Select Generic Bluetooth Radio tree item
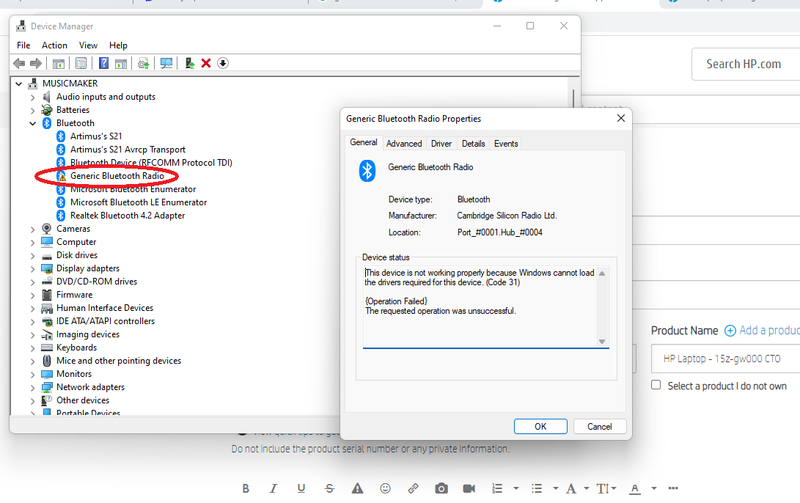The image size is (800, 503). [117, 176]
